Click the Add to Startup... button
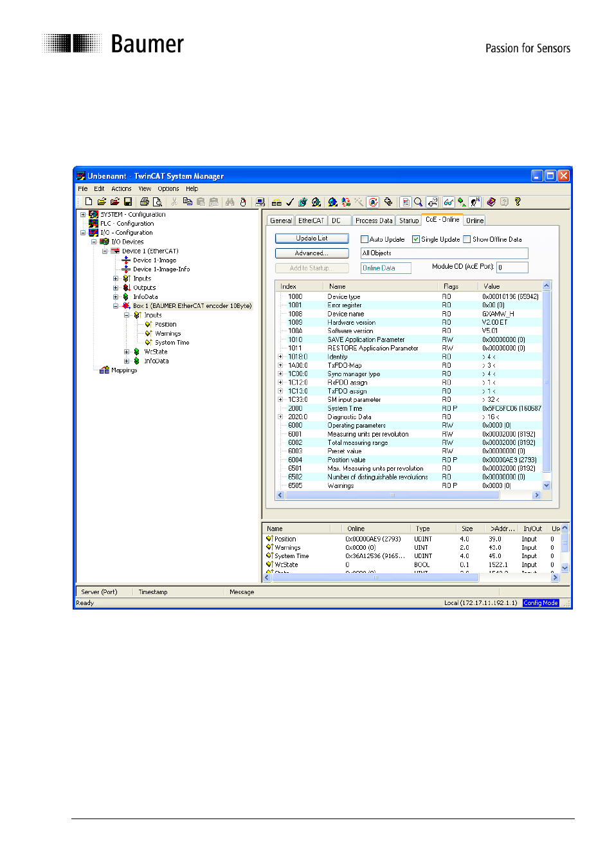 312,268
